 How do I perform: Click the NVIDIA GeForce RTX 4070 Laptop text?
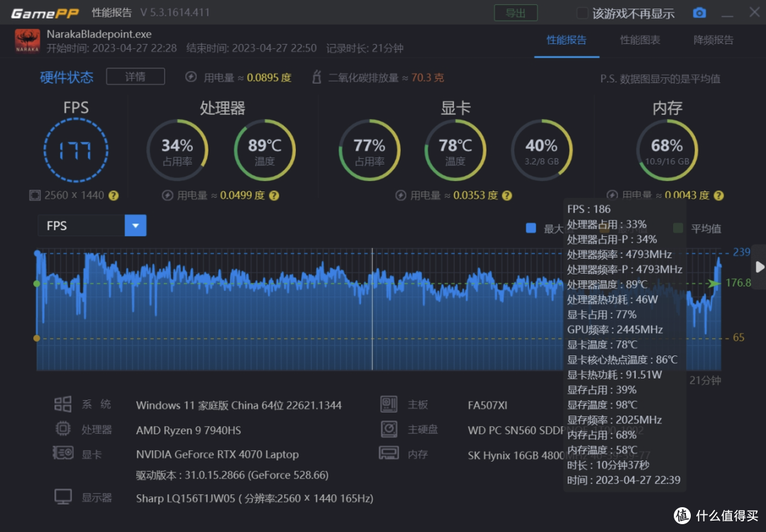tap(218, 454)
